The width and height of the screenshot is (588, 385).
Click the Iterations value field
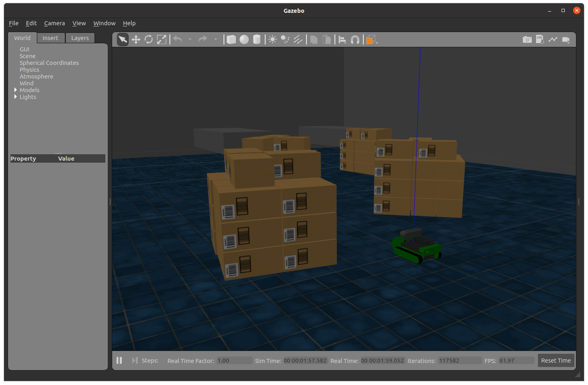tap(460, 361)
